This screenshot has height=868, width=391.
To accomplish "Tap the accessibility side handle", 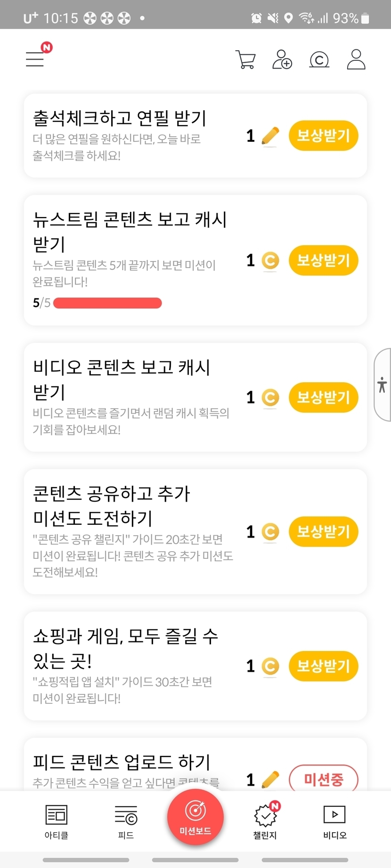I will (x=383, y=385).
